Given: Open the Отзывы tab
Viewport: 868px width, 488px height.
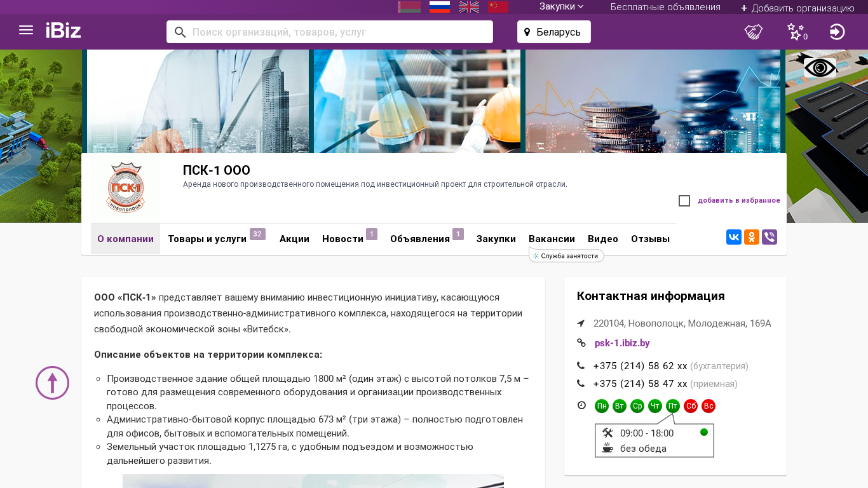Looking at the screenshot, I should click(650, 239).
